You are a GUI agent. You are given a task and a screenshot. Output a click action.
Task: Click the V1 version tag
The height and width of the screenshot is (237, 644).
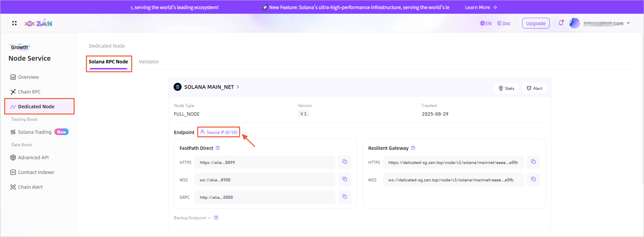pos(304,114)
